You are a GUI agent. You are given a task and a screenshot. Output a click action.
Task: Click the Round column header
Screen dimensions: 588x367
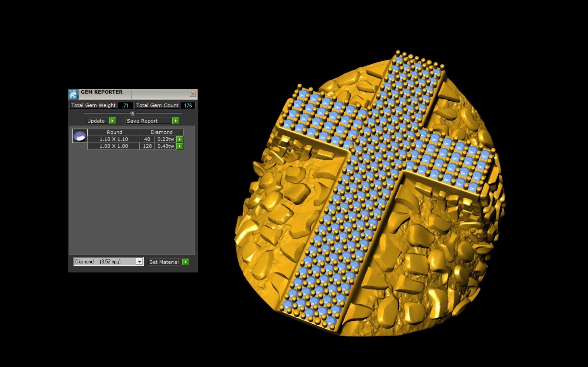point(113,132)
